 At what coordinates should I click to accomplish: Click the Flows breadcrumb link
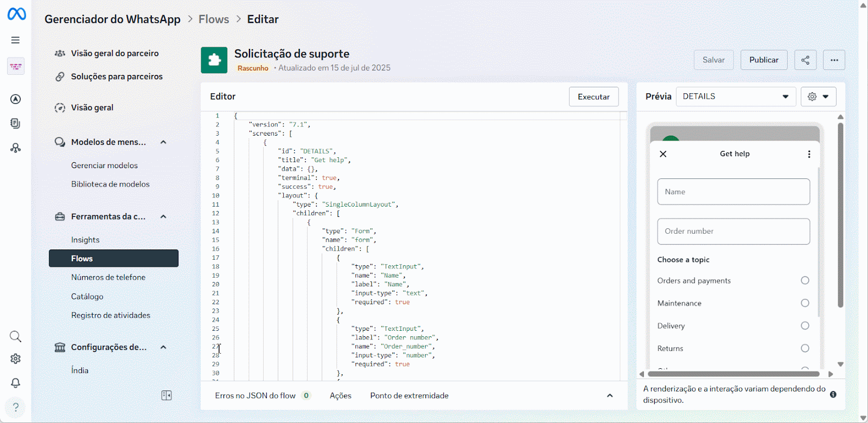coord(214,19)
